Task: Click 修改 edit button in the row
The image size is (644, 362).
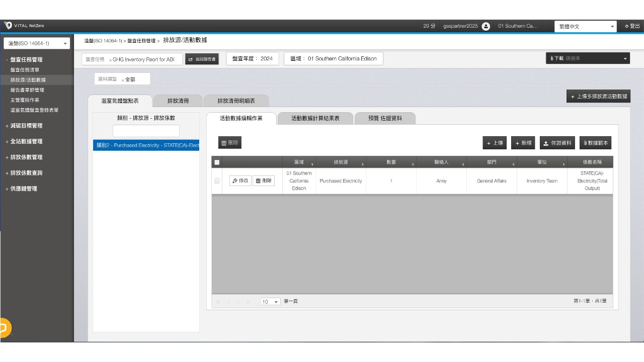Action: 240,180
